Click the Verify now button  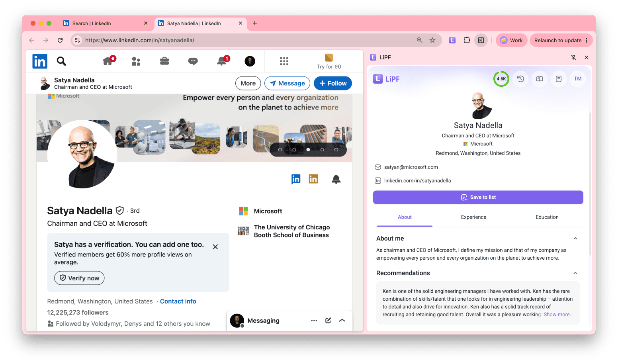point(79,278)
